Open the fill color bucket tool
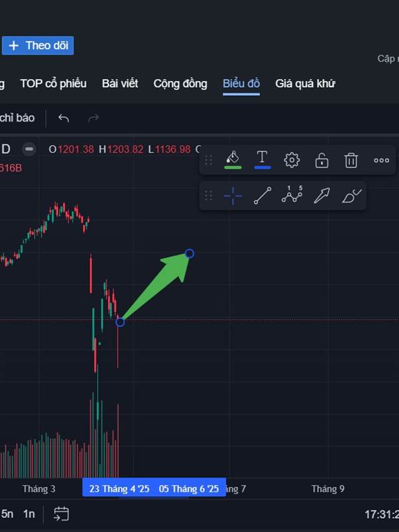The image size is (399, 532). click(233, 158)
